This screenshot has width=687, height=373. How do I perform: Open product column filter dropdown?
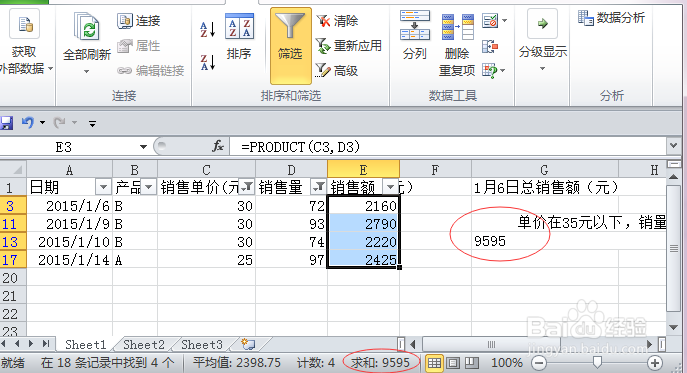pyautogui.click(x=149, y=187)
